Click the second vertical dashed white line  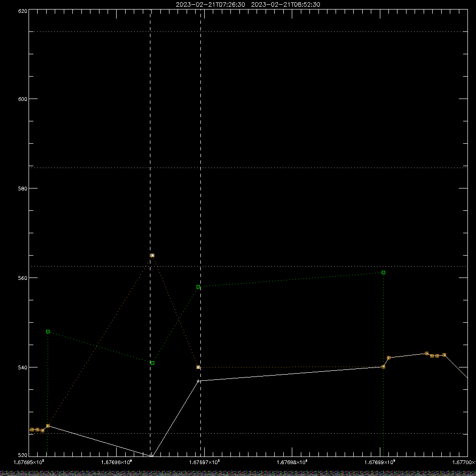pyautogui.click(x=200, y=232)
